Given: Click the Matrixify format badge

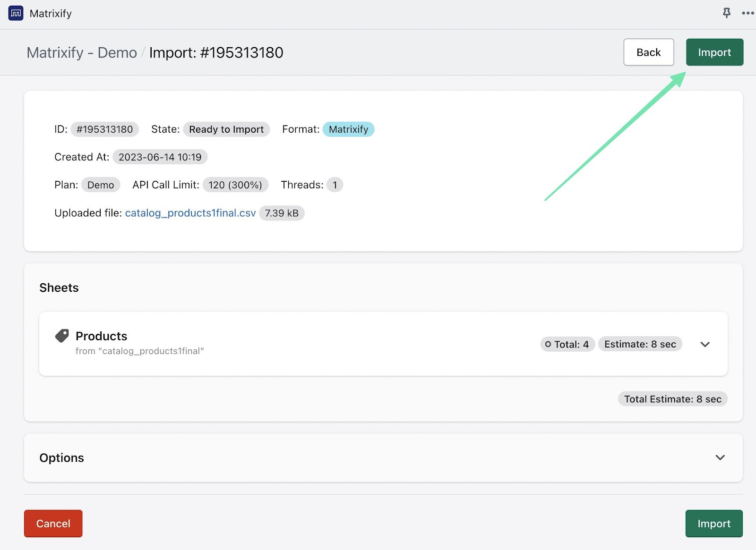Looking at the screenshot, I should pyautogui.click(x=348, y=129).
